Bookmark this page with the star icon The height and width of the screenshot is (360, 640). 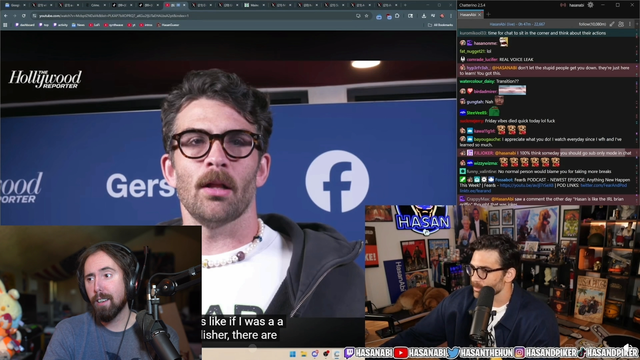(367, 16)
